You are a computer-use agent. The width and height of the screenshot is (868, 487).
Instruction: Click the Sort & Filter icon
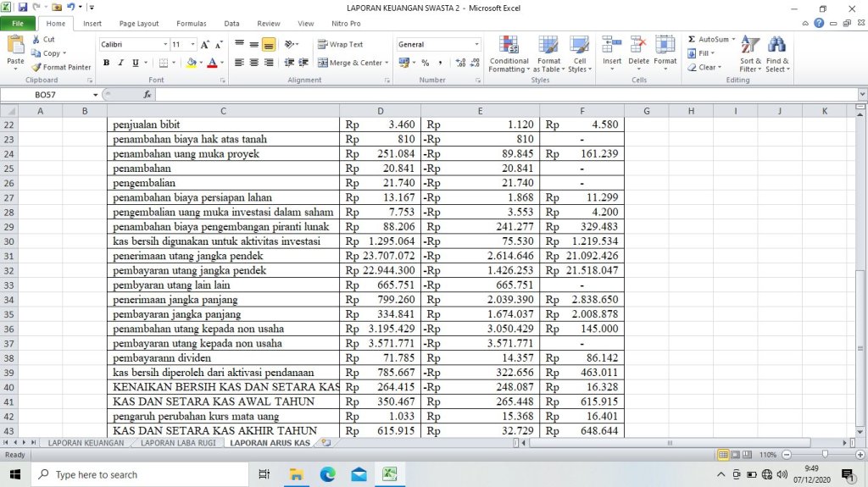pyautogui.click(x=750, y=53)
